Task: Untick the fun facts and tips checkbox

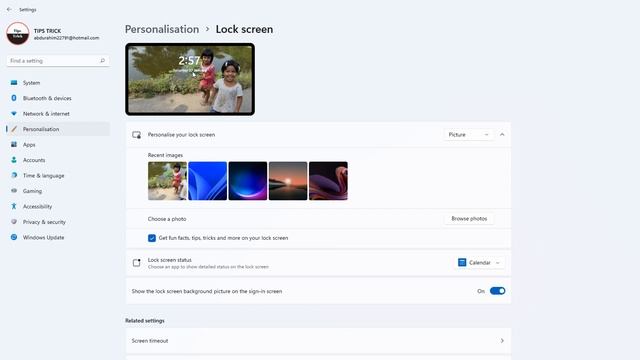Action: click(152, 238)
